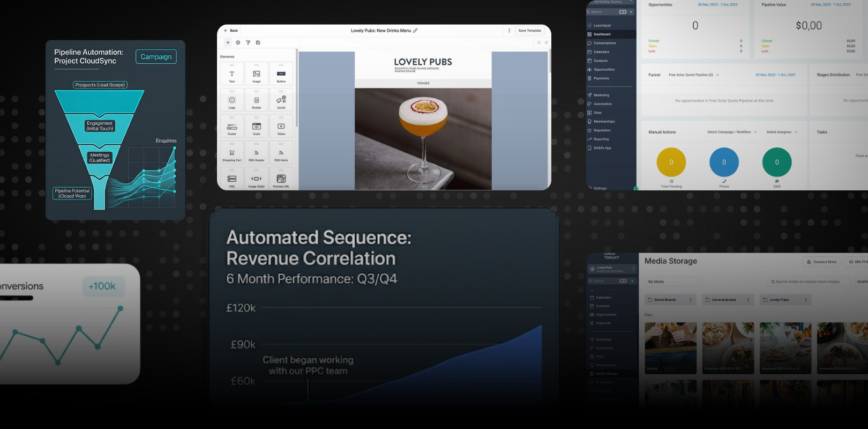Collapse the dashboard sidebar with the green arrow
868x429 pixels.
[636, 188]
